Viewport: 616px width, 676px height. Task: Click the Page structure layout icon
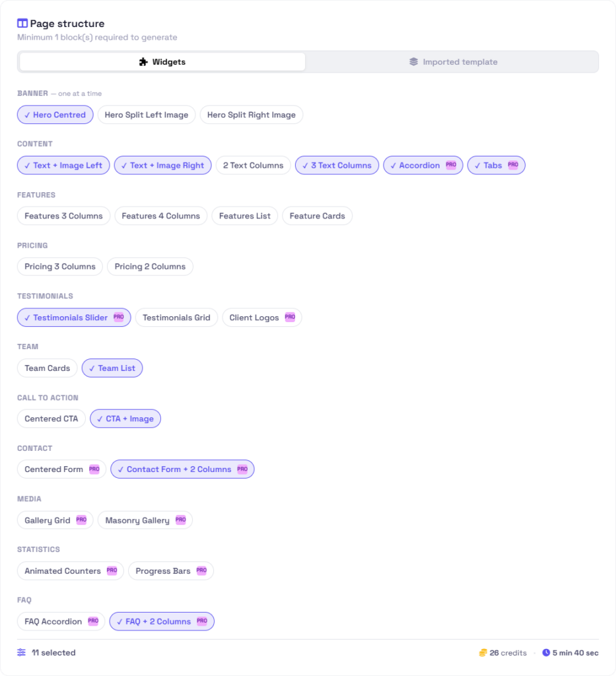[x=22, y=23]
